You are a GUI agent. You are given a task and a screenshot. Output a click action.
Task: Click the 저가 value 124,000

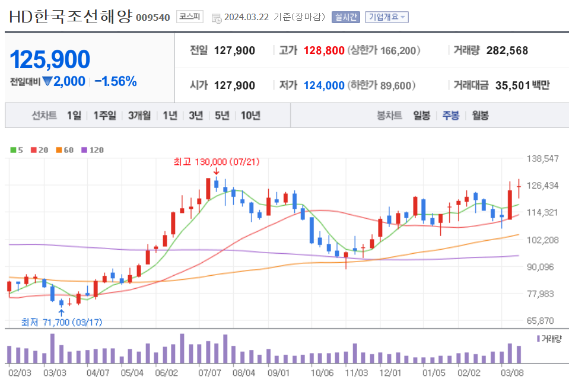tap(324, 85)
